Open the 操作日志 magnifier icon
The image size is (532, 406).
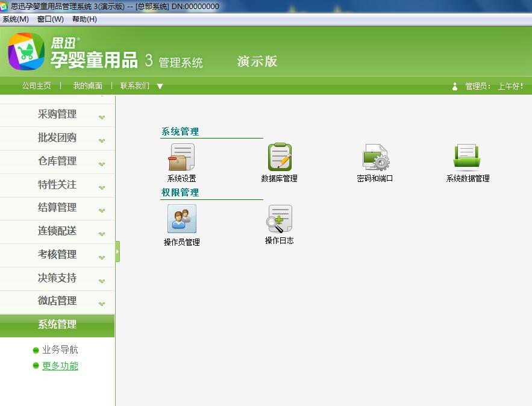tap(279, 219)
